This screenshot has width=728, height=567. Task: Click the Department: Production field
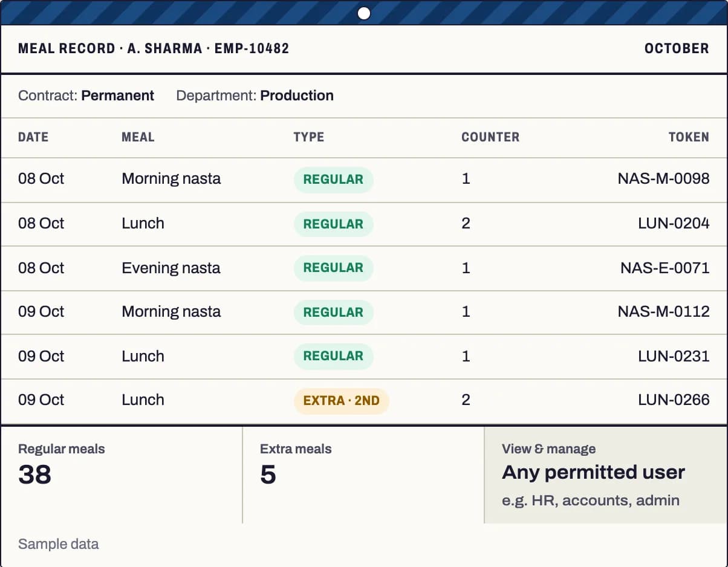click(x=255, y=96)
